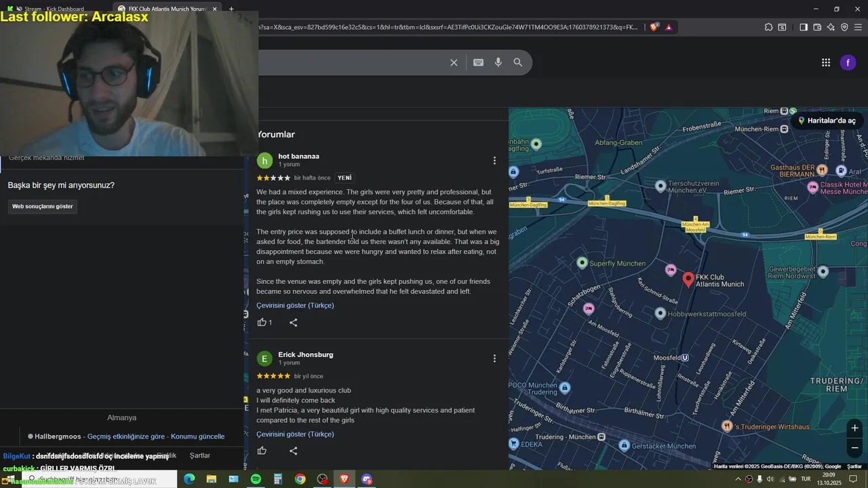Open Google Chrome from taskbar
The width and height of the screenshot is (868, 488).
pos(300,479)
